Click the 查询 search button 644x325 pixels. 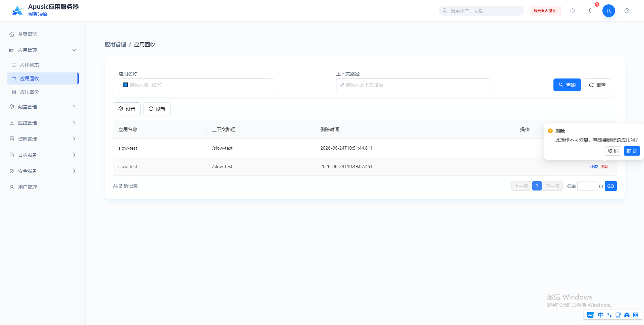[567, 85]
